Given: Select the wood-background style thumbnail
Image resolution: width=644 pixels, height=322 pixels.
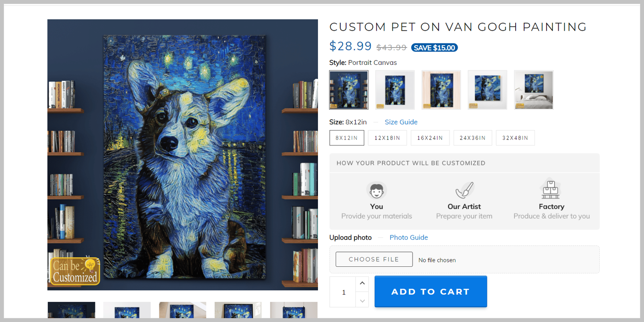Looking at the screenshot, I should click(x=441, y=90).
